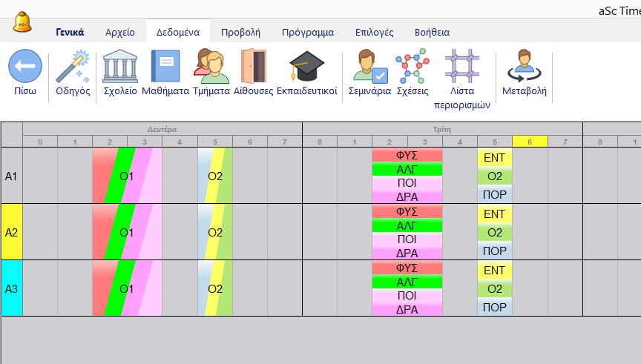Select the cyan A3 class row header
Image resolution: width=641 pixels, height=364 pixels.
coord(12,288)
